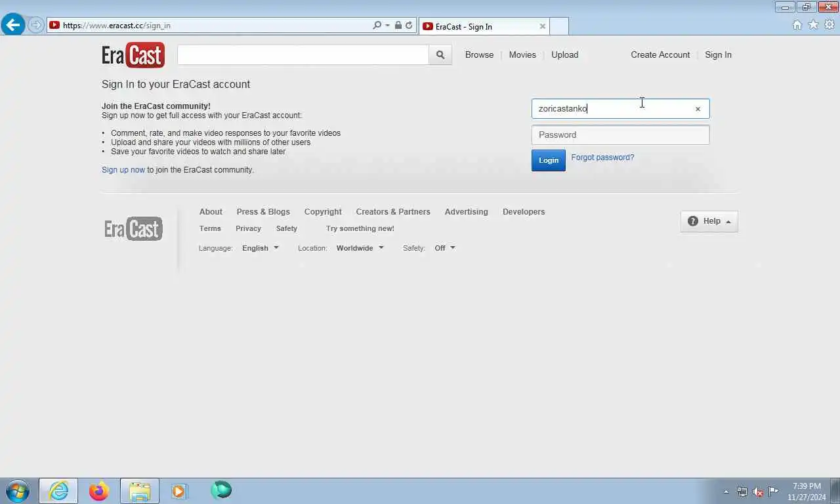This screenshot has width=840, height=504.
Task: Click the lock security icon in address bar
Action: [398, 25]
